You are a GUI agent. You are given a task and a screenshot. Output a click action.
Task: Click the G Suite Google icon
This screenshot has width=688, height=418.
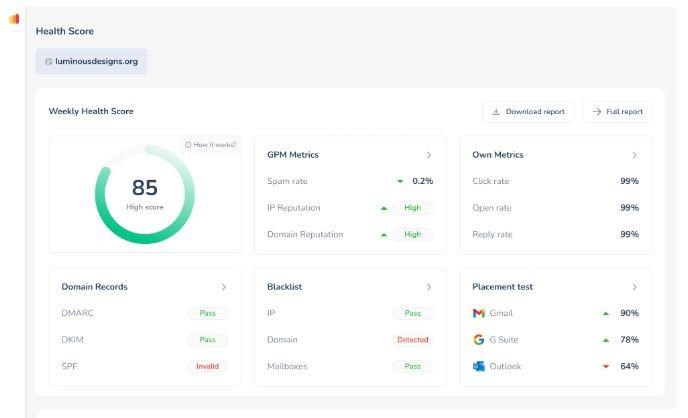pos(478,340)
